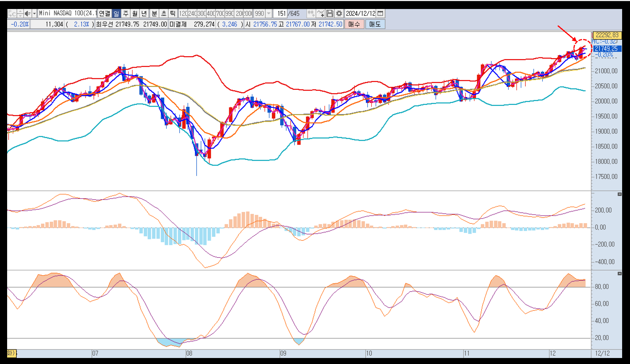This screenshot has height=364, width=630.
Task: Click the 2024/12/12 date field
Action: click(x=360, y=13)
